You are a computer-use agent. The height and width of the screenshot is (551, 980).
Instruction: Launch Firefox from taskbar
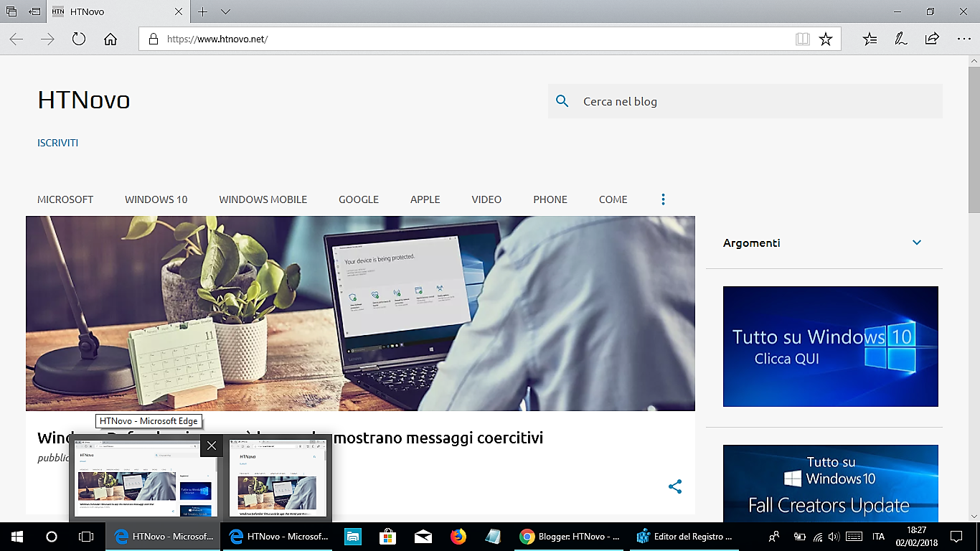pyautogui.click(x=458, y=536)
